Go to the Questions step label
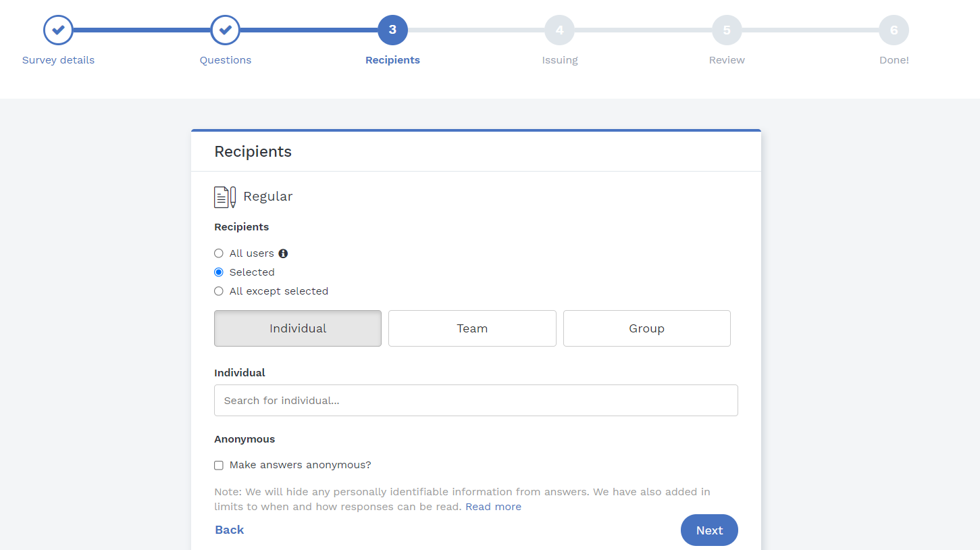Image resolution: width=980 pixels, height=550 pixels. pos(226,60)
